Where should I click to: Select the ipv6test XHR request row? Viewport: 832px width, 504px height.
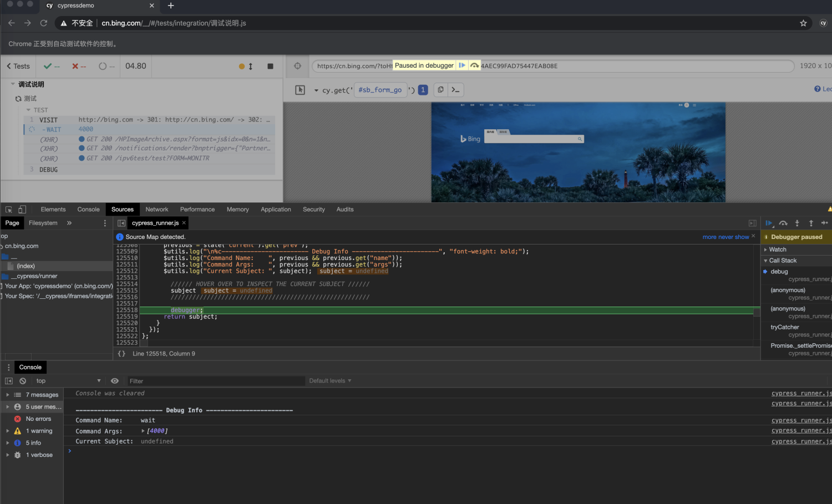(149, 158)
